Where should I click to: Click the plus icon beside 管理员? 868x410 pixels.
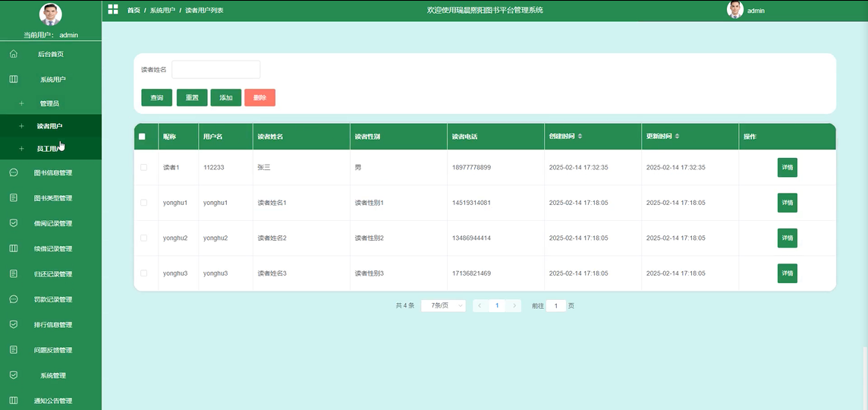click(21, 103)
